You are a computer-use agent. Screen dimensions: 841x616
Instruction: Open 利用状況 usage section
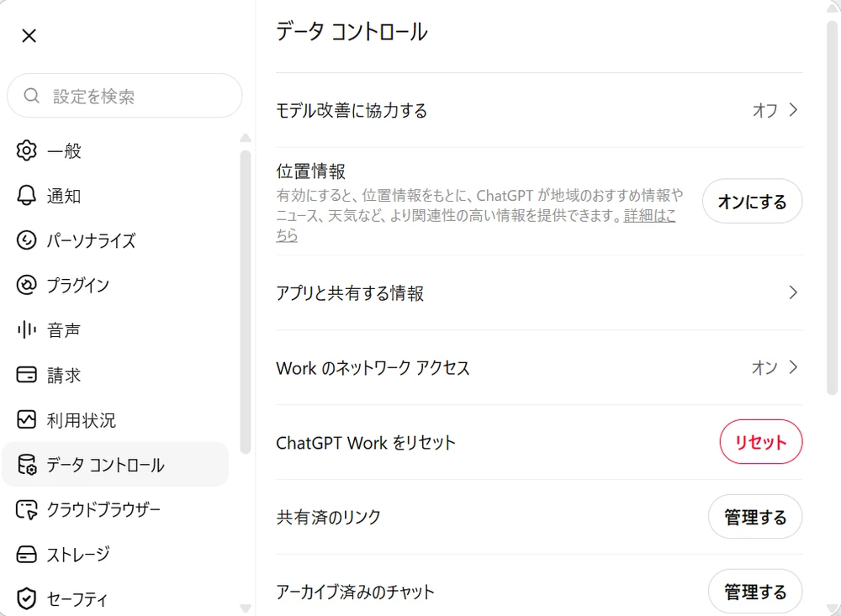(x=115, y=420)
